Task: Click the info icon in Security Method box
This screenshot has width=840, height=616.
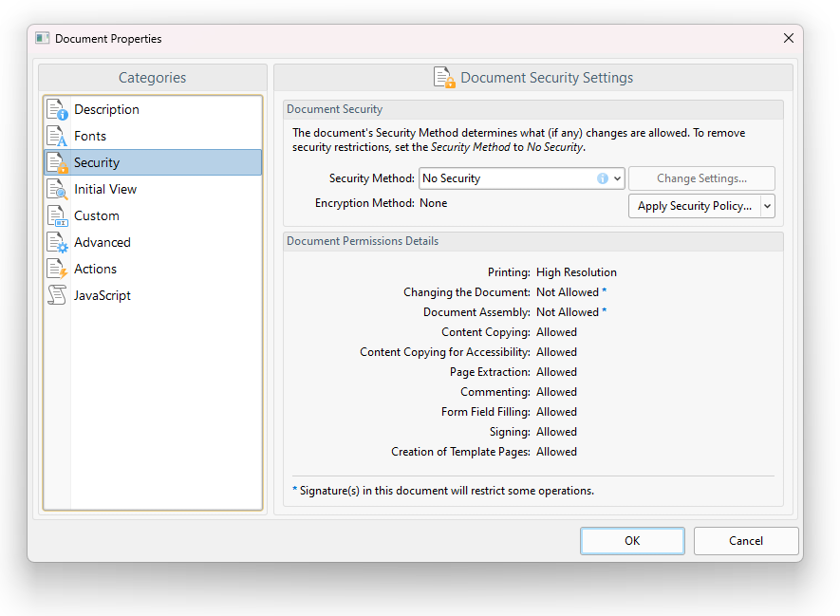Action: 603,178
